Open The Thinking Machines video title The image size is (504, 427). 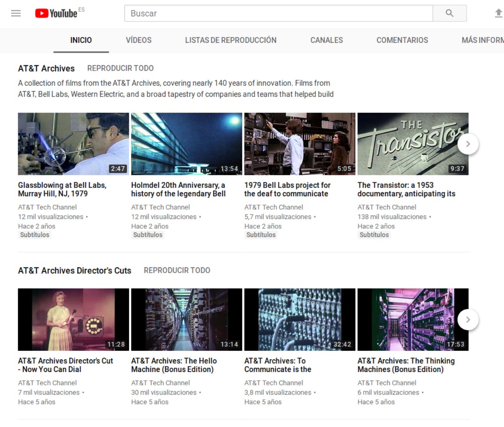[406, 365]
